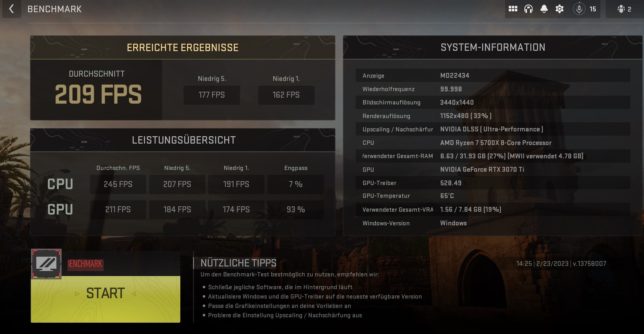The height and width of the screenshot is (334, 644).
Task: Click the Durchschn. FPS column header
Action: click(118, 168)
